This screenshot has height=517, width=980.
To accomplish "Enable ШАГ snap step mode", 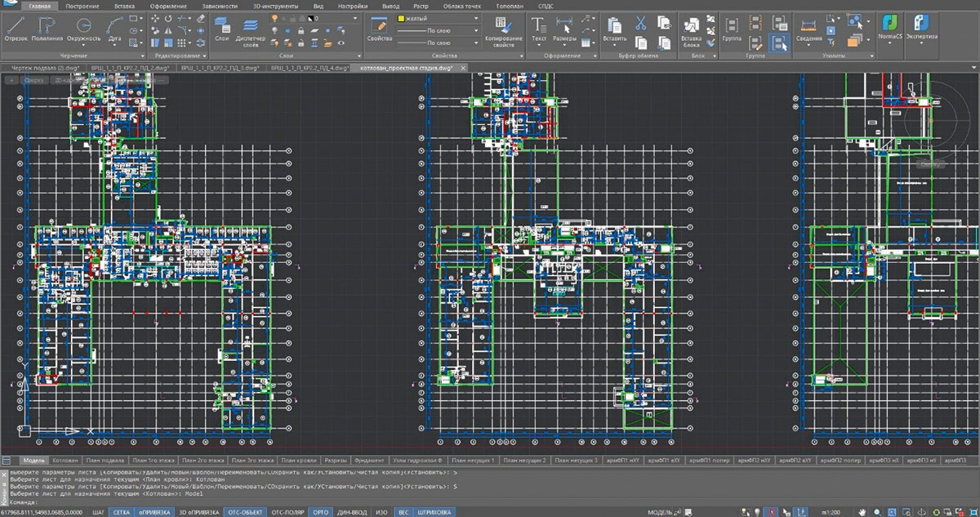I will 98,512.
